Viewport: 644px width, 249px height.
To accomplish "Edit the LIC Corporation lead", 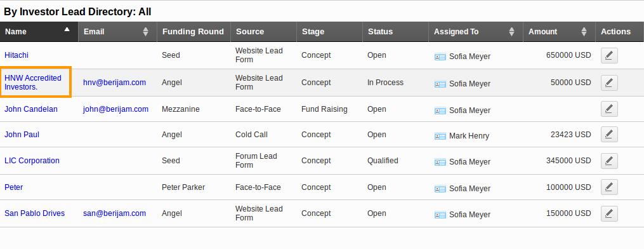I will (609, 161).
